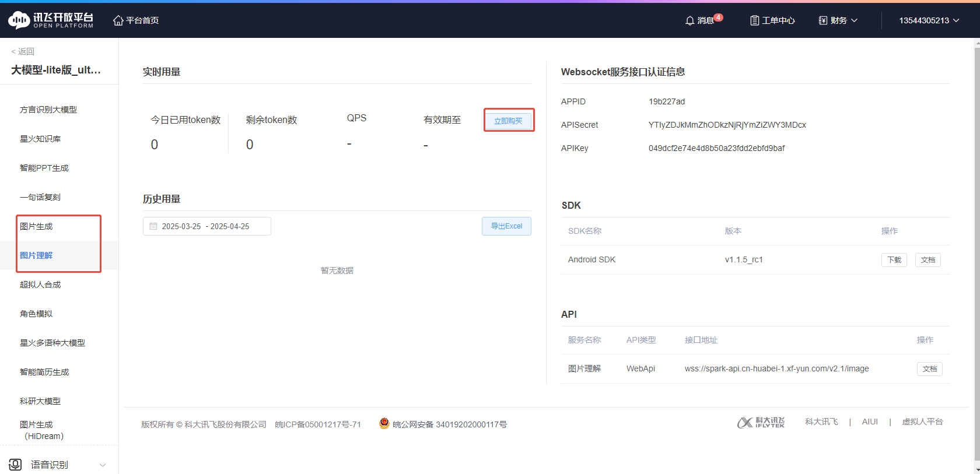The width and height of the screenshot is (980, 474).
Task: Click the 皖ICP备05001217号-71 link
Action: pos(318,424)
